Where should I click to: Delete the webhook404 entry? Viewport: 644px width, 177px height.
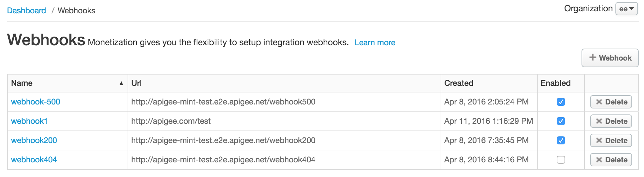[611, 160]
